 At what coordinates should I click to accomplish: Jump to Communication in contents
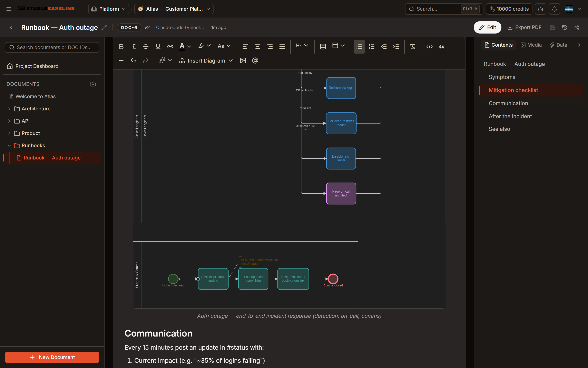point(508,103)
